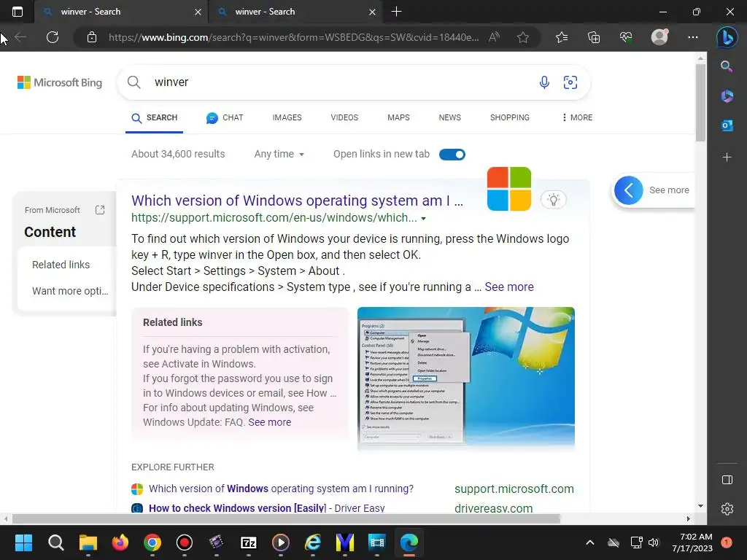Image resolution: width=747 pixels, height=560 pixels.
Task: Add a sidebar app with plus icon
Action: point(727,157)
